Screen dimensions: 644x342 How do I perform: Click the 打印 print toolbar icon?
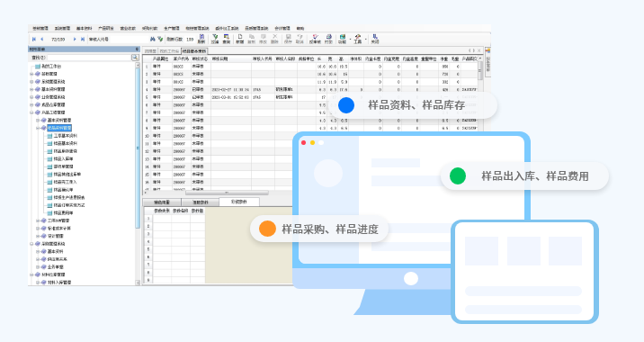pyautogui.click(x=328, y=39)
